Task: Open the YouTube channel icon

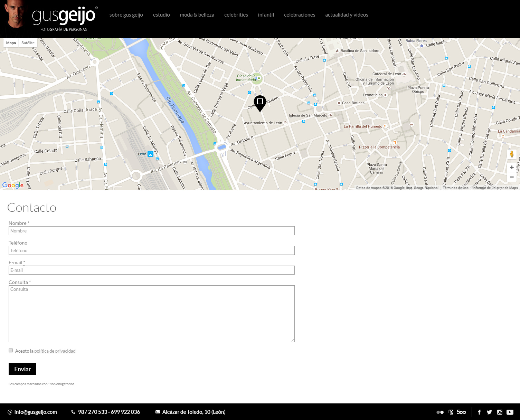Action: (510, 412)
